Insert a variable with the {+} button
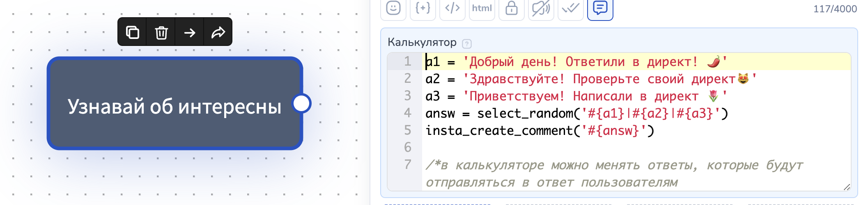This screenshot has width=868, height=205. (423, 8)
